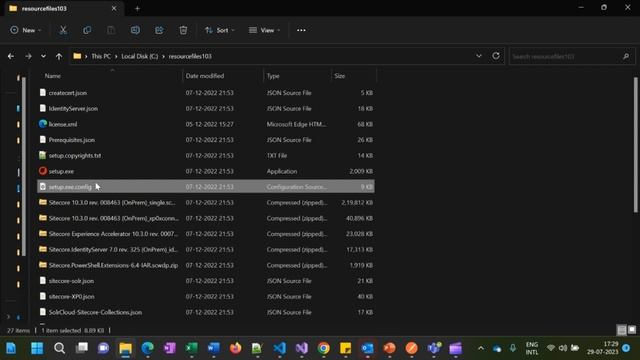The width and height of the screenshot is (640, 360).
Task: Click This PC in the address path
Action: coord(101,56)
